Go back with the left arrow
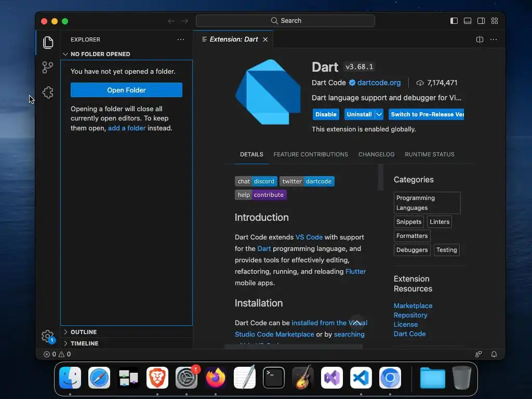532x399 pixels. click(171, 21)
